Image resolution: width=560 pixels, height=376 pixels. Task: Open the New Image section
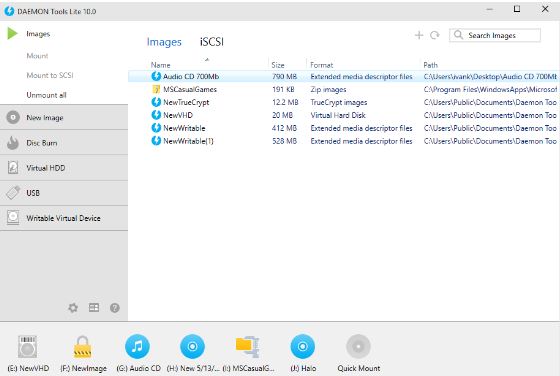tap(64, 117)
